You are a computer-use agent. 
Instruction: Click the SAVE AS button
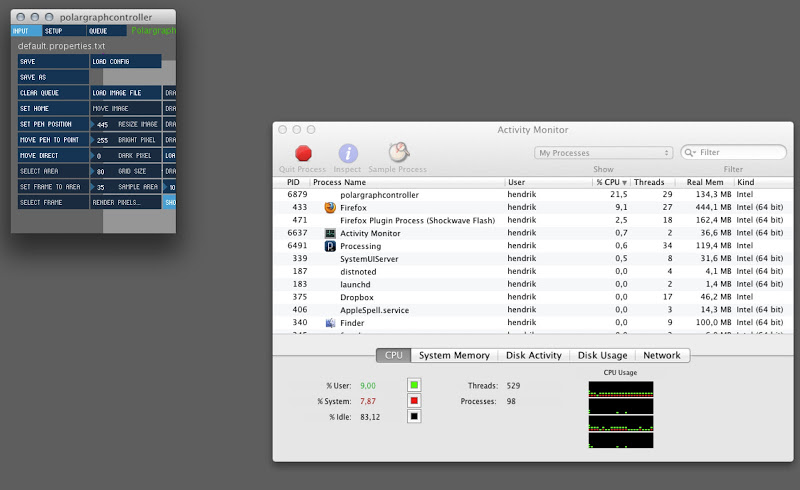pos(53,77)
